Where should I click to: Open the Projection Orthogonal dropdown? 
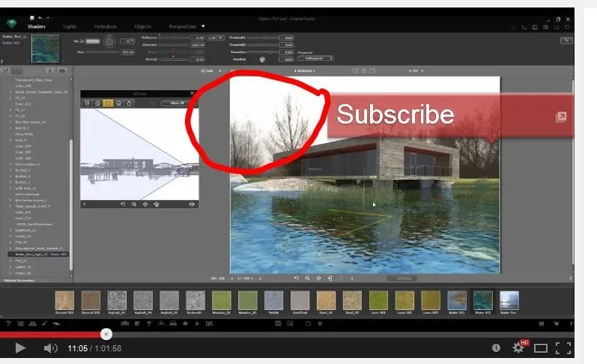[315, 58]
